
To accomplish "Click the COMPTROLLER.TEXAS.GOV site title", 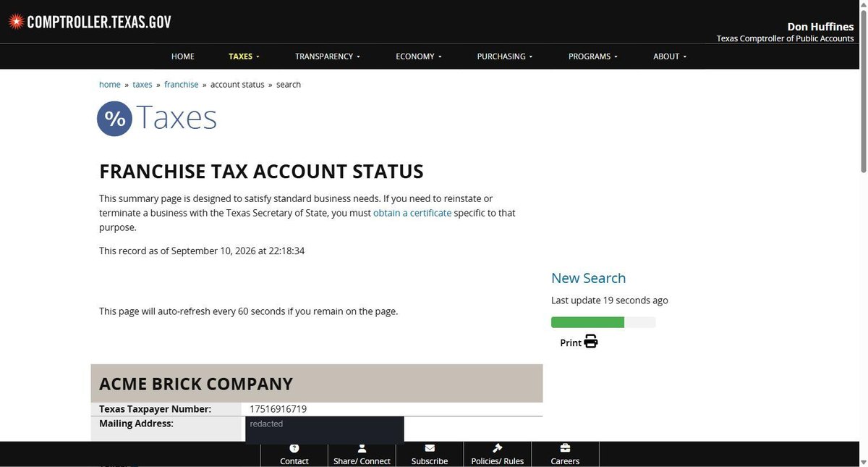I will pos(99,22).
